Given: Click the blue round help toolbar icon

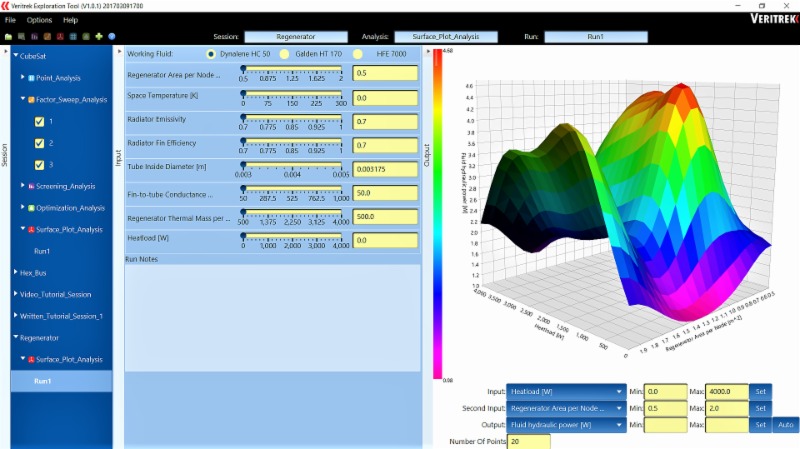Looking at the screenshot, I should coord(112,37).
